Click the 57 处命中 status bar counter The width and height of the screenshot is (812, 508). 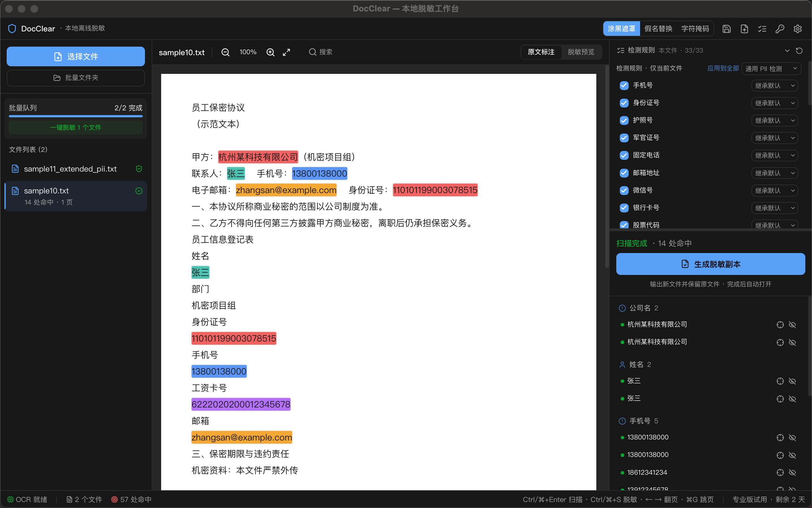(131, 500)
